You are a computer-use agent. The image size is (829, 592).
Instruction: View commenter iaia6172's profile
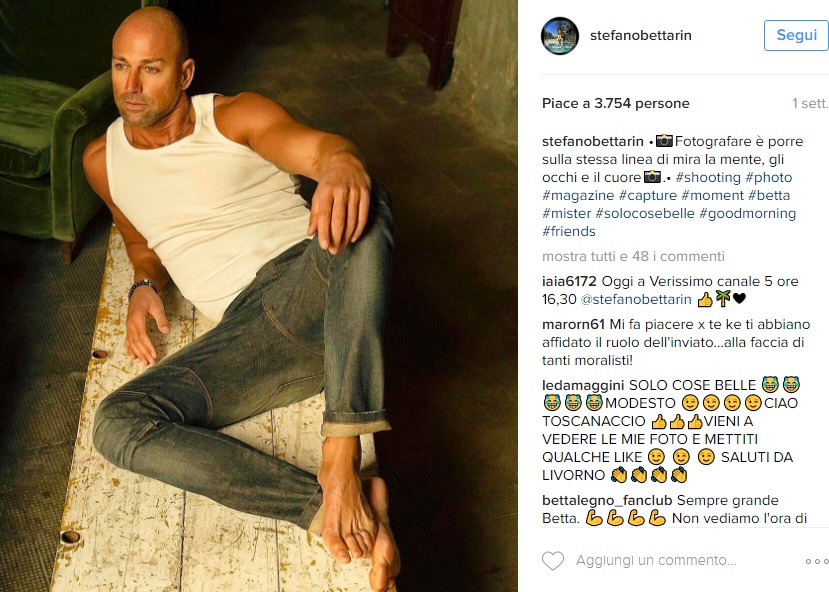pyautogui.click(x=569, y=281)
